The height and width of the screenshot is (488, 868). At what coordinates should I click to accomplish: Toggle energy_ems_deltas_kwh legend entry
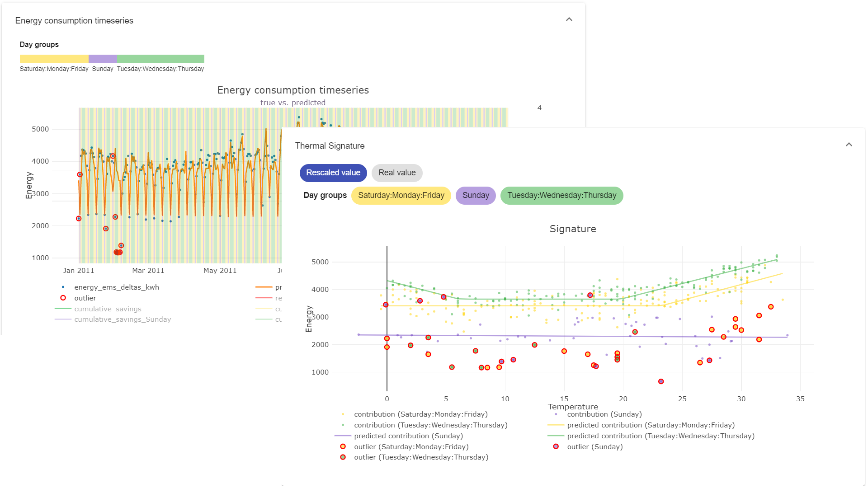coord(116,287)
